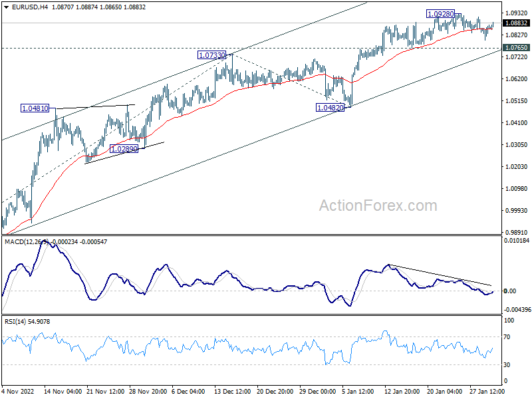
Task: Click the current price tag 1.08832
Action: click(516, 23)
